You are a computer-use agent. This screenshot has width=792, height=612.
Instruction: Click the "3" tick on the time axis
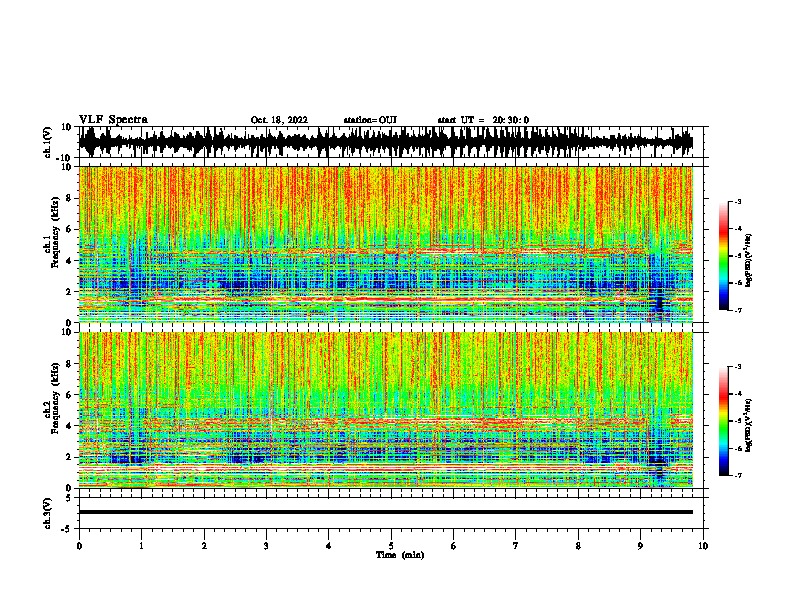[266, 546]
